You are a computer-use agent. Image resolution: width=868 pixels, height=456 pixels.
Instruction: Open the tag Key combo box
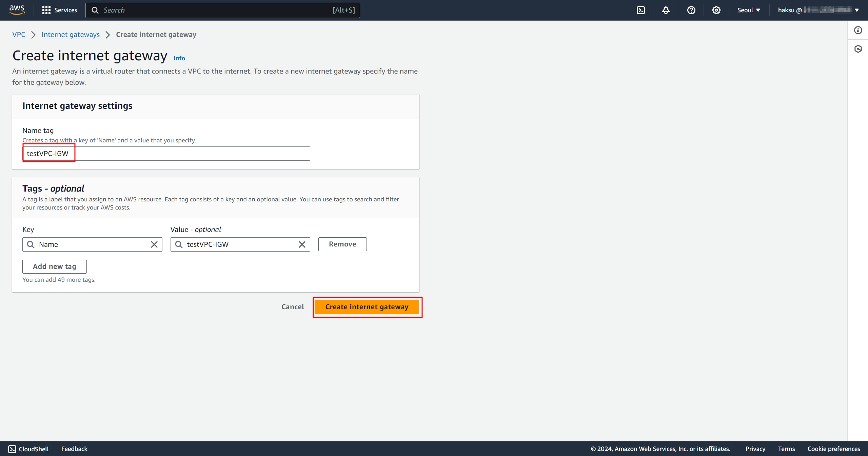click(x=92, y=244)
